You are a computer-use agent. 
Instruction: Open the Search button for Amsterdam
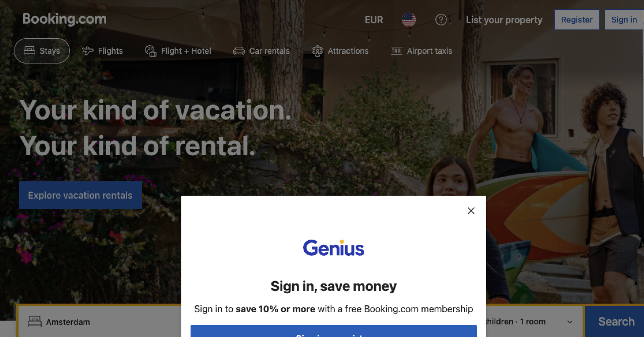point(616,322)
